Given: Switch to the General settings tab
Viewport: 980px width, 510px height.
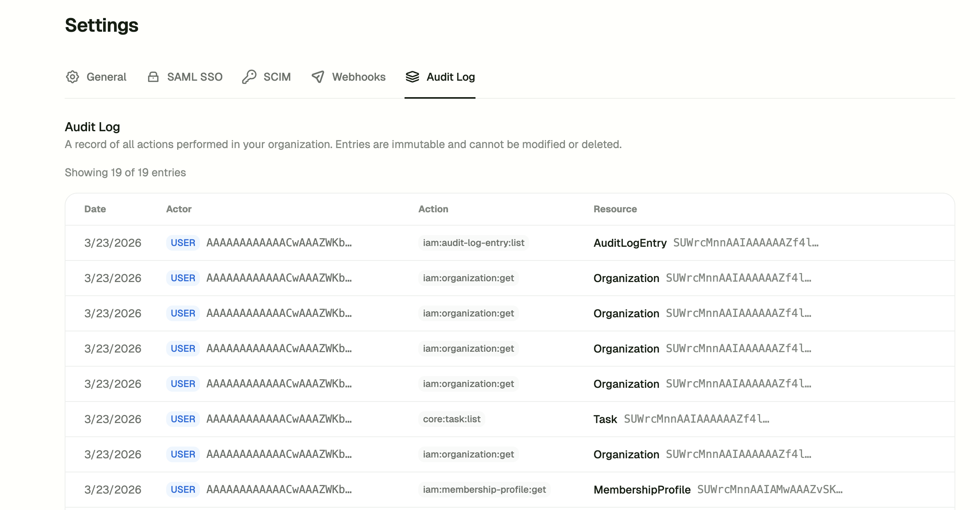Looking at the screenshot, I should (106, 77).
